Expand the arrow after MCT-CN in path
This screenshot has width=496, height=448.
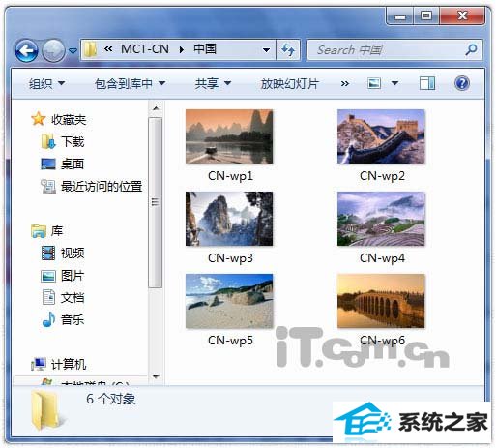coord(182,49)
